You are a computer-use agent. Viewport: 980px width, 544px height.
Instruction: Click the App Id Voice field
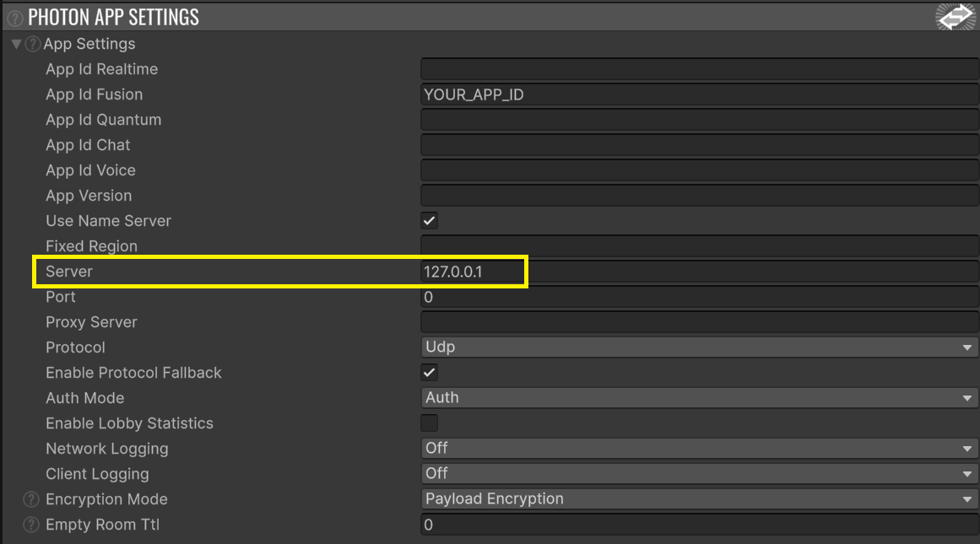pyautogui.click(x=700, y=170)
